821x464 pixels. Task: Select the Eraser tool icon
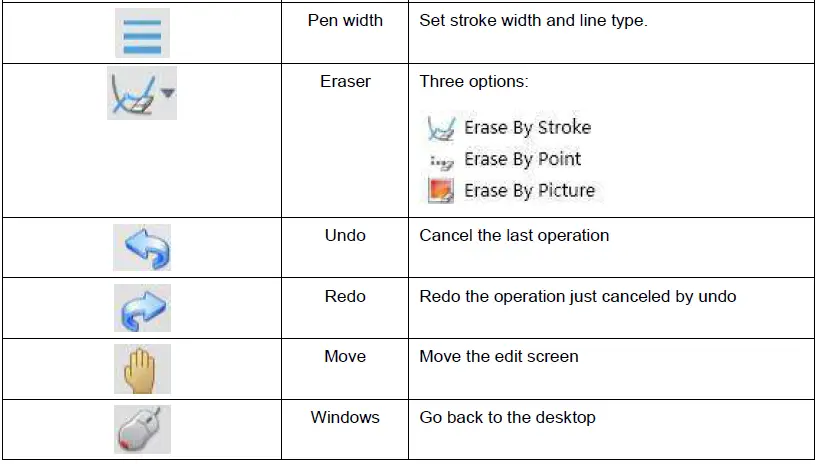point(133,95)
